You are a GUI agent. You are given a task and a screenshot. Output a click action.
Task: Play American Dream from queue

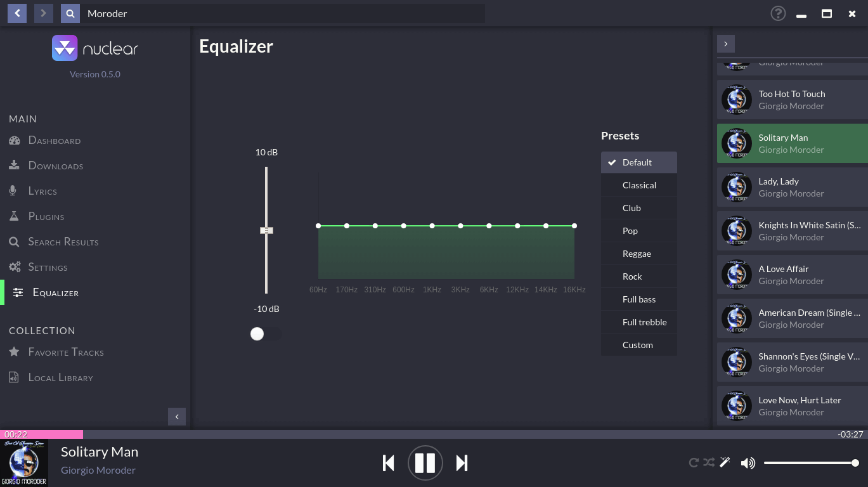792,318
